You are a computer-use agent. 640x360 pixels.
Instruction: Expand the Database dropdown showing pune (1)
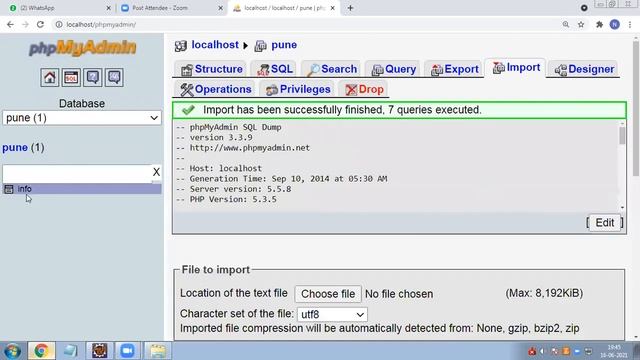click(x=82, y=118)
